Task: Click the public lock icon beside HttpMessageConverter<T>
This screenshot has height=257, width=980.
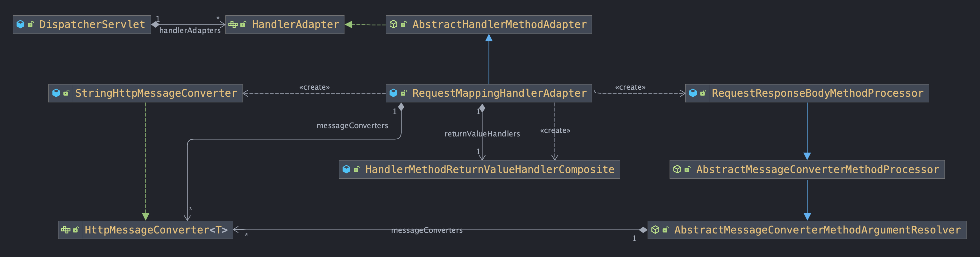Action: tap(76, 230)
